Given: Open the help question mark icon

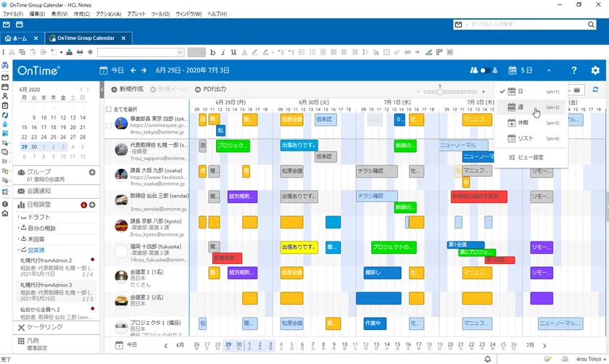Looking at the screenshot, I should tap(573, 70).
